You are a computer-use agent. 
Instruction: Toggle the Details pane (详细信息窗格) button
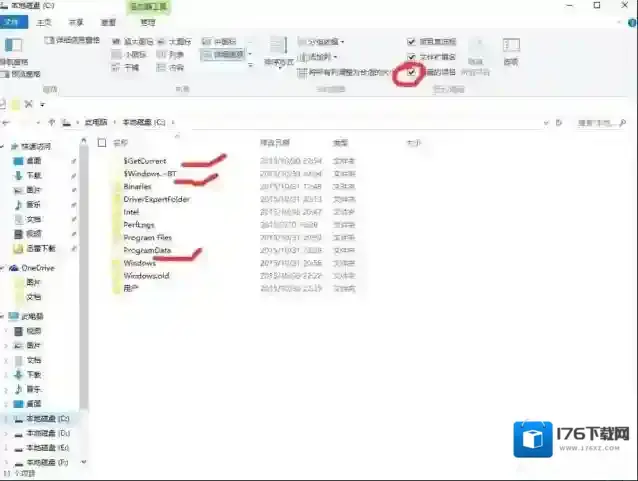click(72, 40)
